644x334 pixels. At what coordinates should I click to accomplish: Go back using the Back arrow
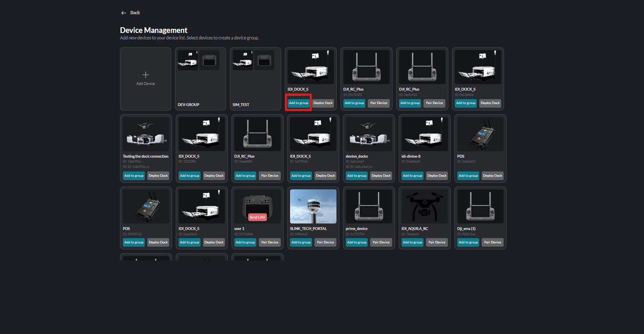click(x=124, y=13)
